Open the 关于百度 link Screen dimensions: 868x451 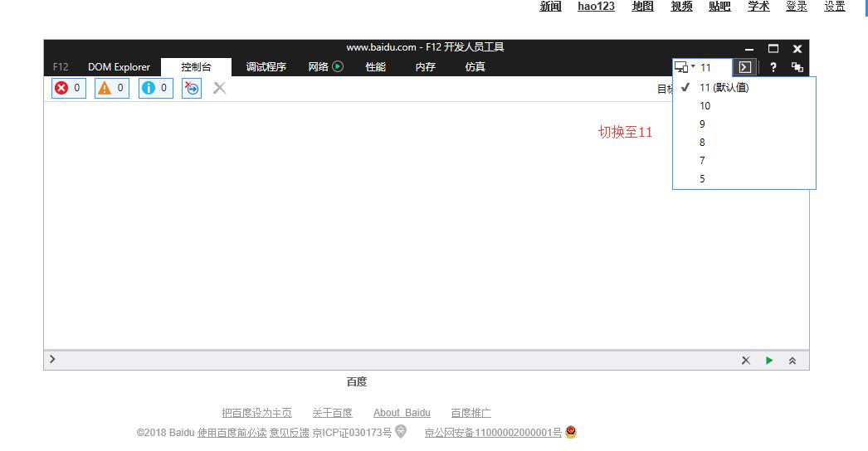tap(332, 413)
